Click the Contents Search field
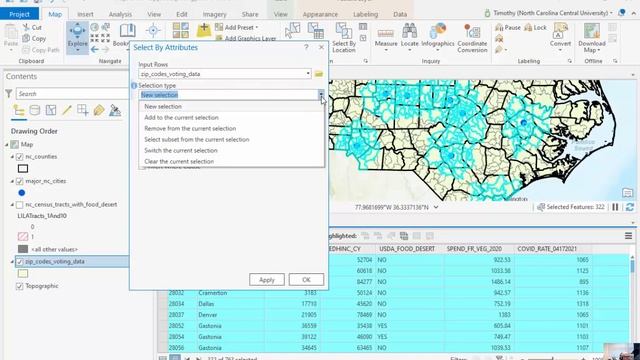640x360 pixels. [x=72, y=94]
